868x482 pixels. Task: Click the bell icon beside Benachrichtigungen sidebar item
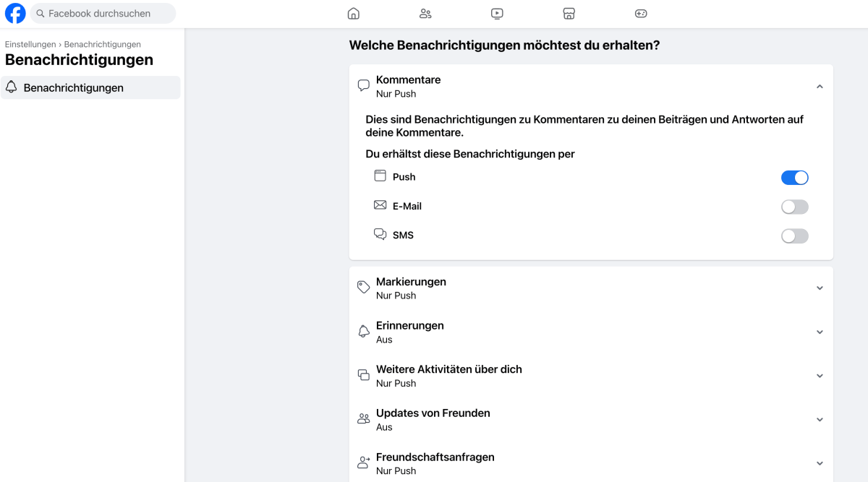pos(12,87)
